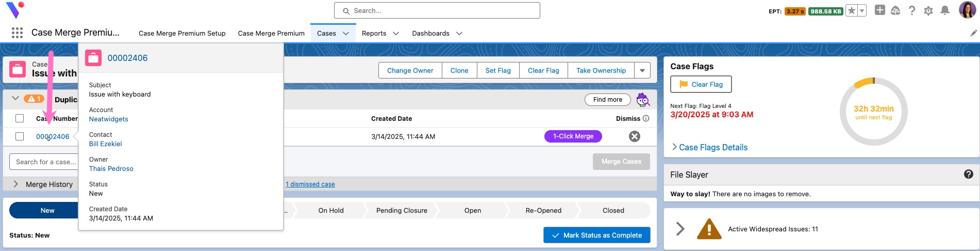Show Dismiss column info tooltip icon
The image size is (980, 251).
(x=646, y=118)
